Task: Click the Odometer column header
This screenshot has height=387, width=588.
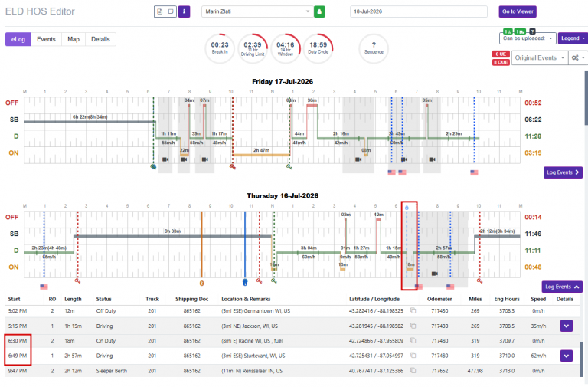Action: (x=439, y=299)
